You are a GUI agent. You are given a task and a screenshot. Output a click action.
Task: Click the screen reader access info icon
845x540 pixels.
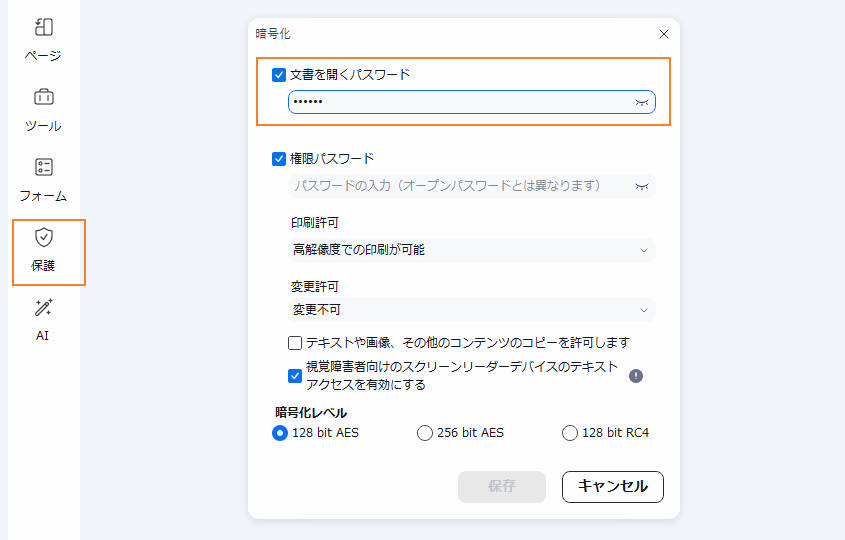click(x=636, y=376)
